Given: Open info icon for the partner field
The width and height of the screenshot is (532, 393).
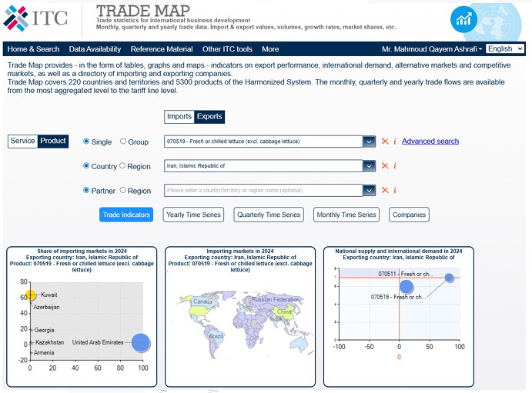Looking at the screenshot, I should pos(395,190).
